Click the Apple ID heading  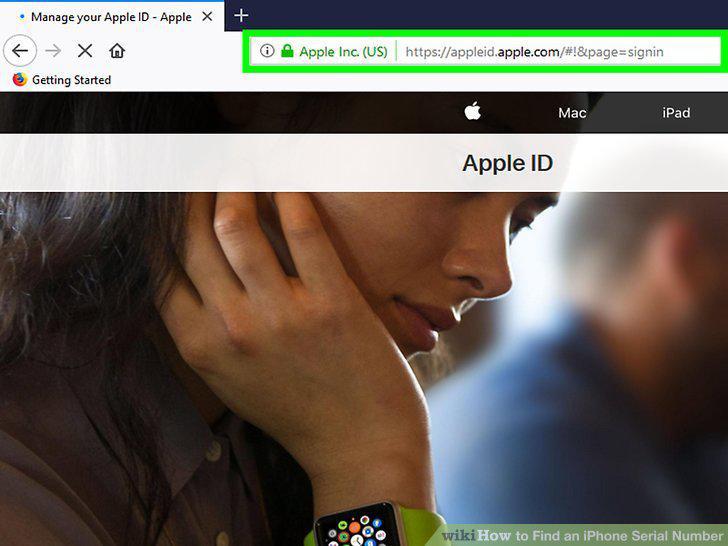(x=507, y=163)
